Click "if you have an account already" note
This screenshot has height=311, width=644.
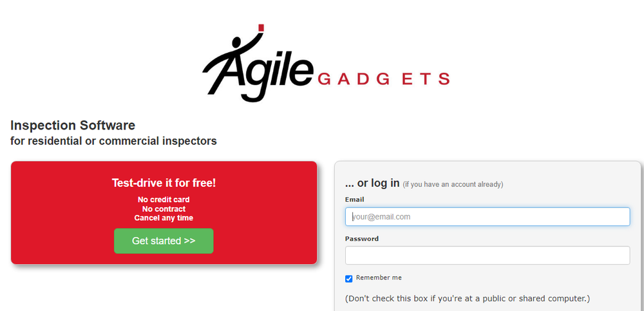453,184
